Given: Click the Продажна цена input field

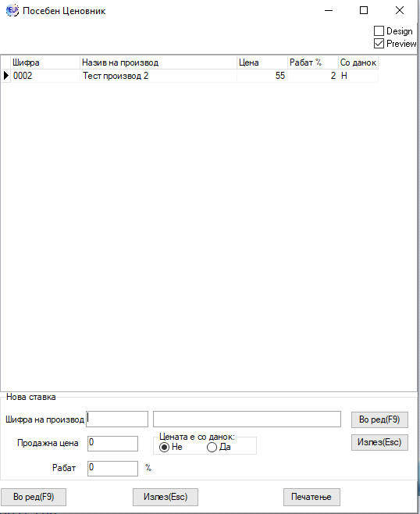Looking at the screenshot, I should point(112,444).
